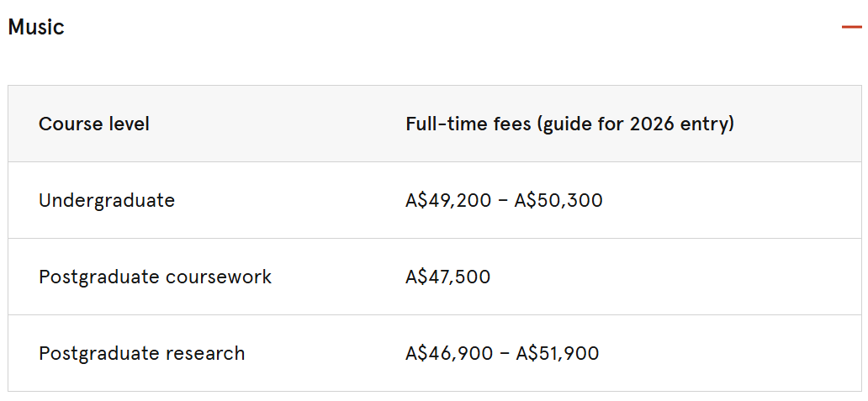The height and width of the screenshot is (401, 868).
Task: Click the A$47,500 fee value
Action: point(447,277)
